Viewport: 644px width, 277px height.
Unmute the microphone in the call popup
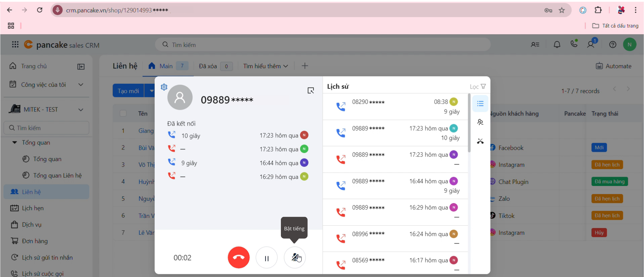[295, 258]
